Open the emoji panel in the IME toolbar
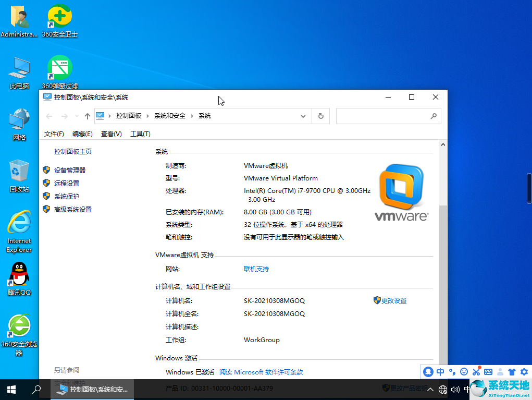This screenshot has width=532, height=400. (x=464, y=372)
